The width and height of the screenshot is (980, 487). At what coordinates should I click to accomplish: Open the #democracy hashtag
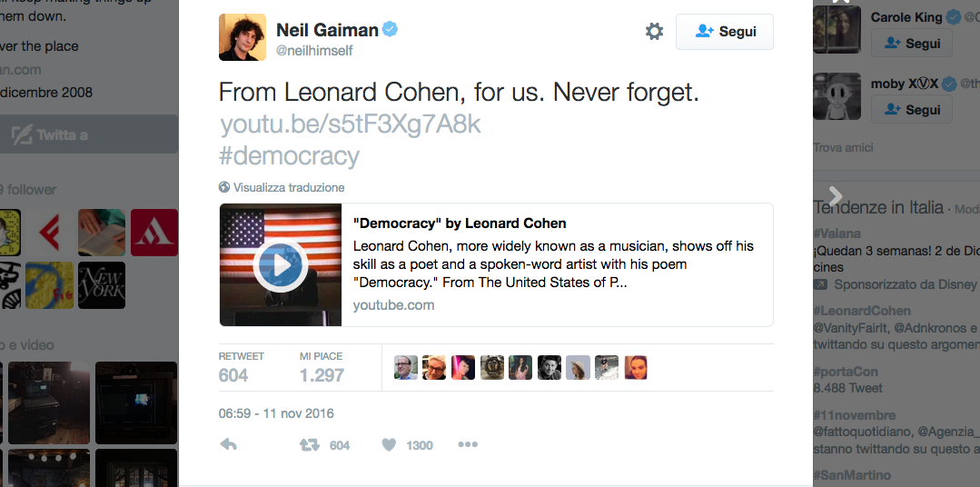point(289,156)
